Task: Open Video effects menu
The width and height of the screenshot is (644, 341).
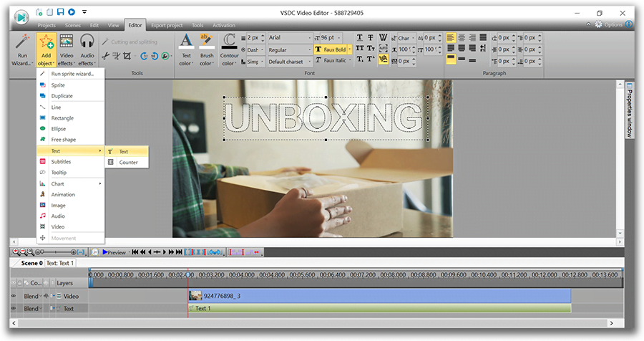Action: (66, 50)
